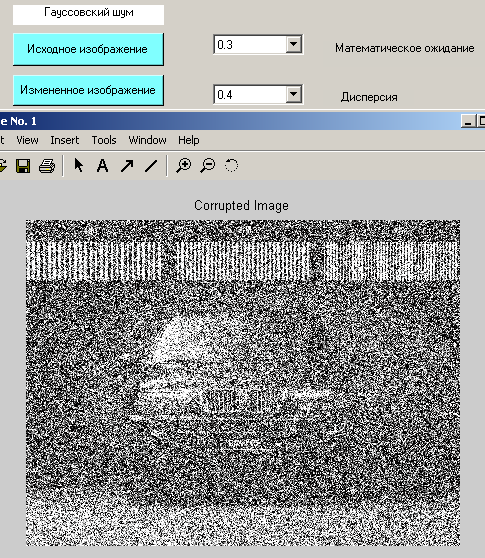Activate the Rotate 3D tool
485x558 pixels.
click(x=231, y=165)
